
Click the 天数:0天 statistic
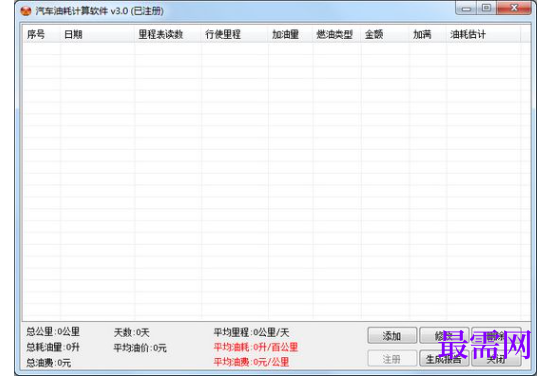click(132, 332)
